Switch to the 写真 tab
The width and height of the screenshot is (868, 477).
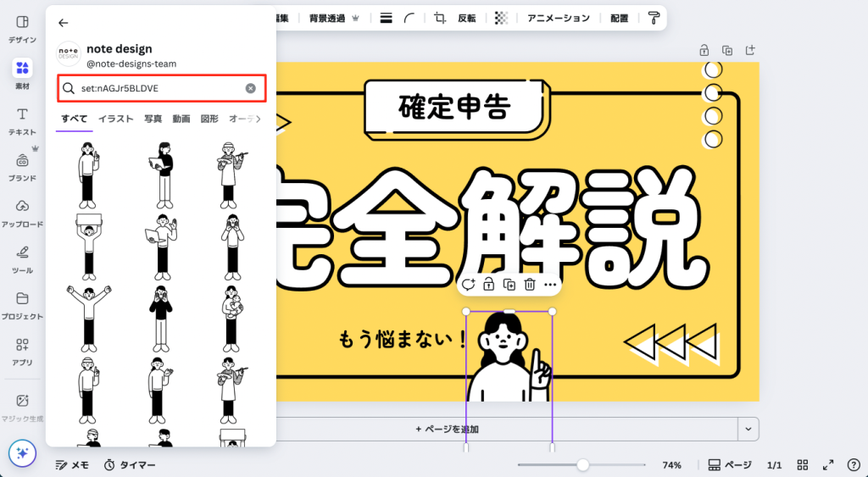pyautogui.click(x=153, y=119)
